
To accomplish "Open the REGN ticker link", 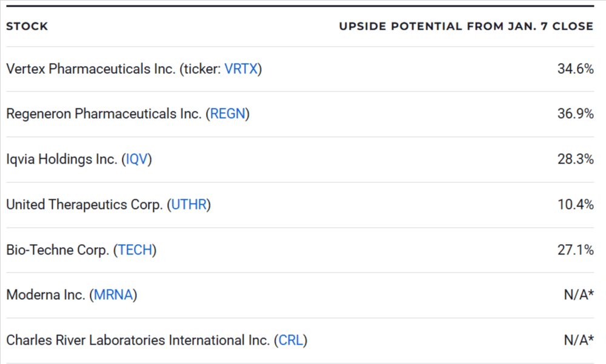I will pos(227,114).
